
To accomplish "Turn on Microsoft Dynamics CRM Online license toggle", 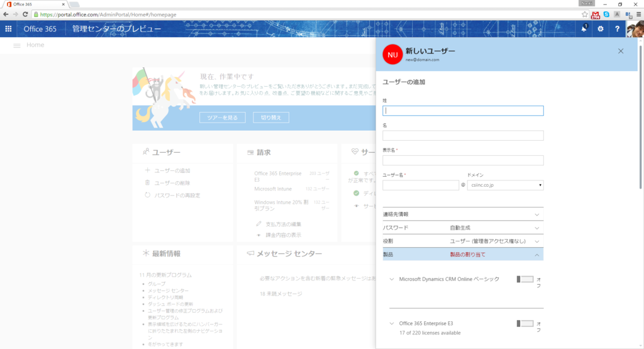I will 525,279.
